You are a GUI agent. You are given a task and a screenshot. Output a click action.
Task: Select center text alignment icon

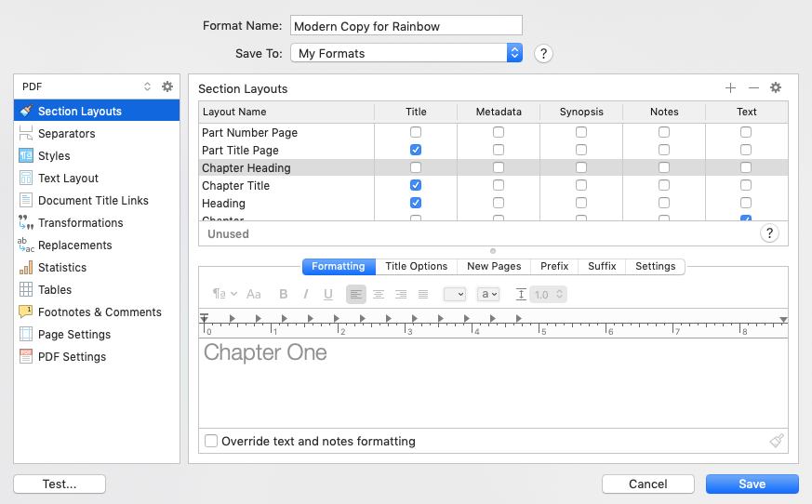coord(379,294)
